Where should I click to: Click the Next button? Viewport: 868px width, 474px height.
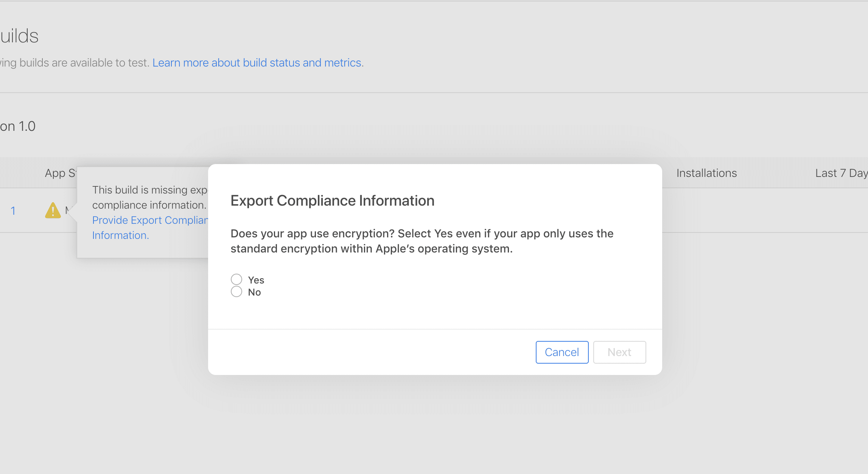click(619, 352)
